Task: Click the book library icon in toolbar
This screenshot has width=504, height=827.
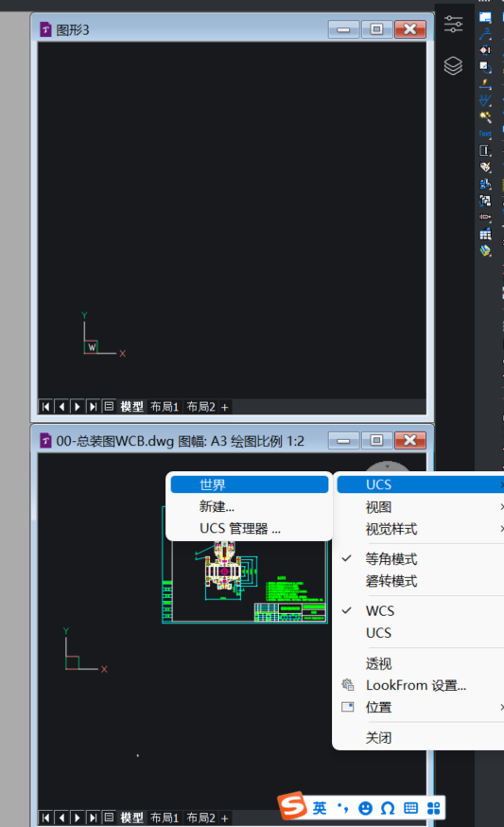Action: click(485, 251)
